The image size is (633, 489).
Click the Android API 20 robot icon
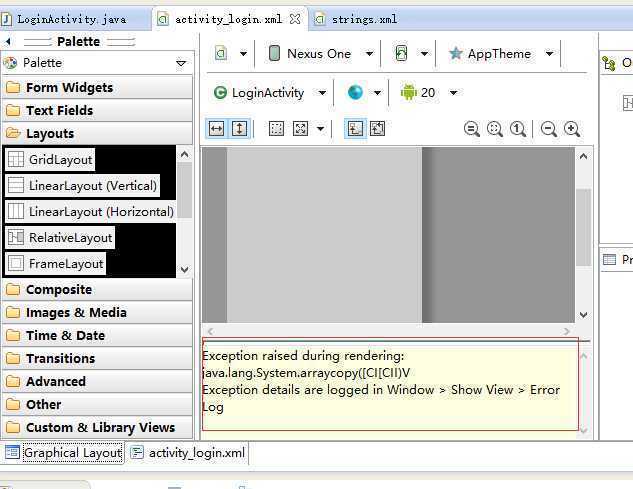tap(409, 92)
